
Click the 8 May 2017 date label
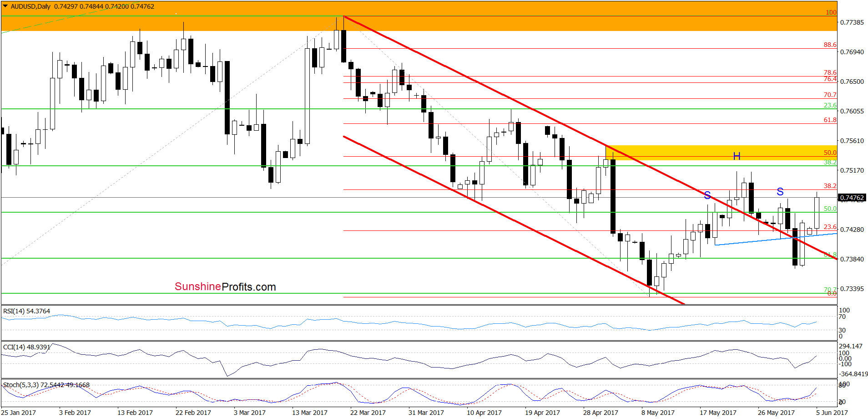[658, 413]
